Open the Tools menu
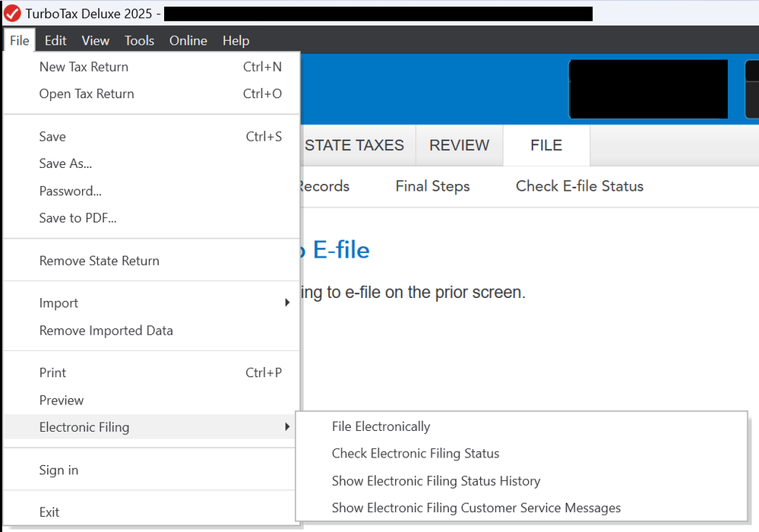The image size is (759, 532). [139, 41]
